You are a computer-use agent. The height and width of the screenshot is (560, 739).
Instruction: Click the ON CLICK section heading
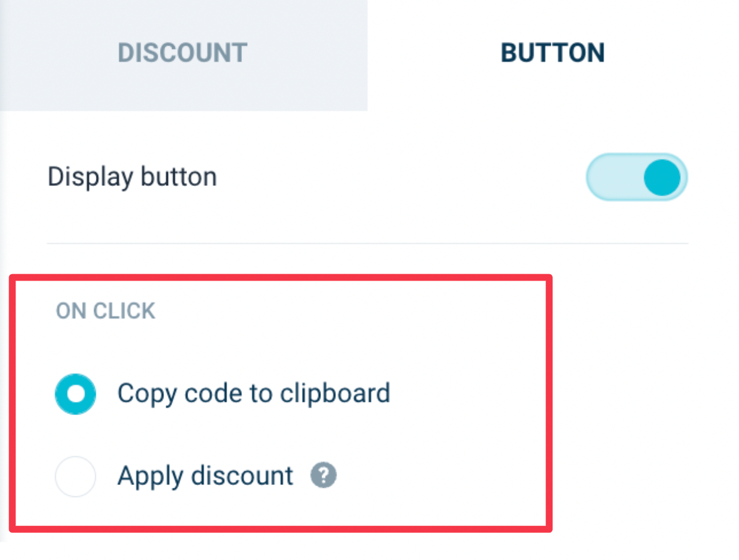[x=106, y=311]
